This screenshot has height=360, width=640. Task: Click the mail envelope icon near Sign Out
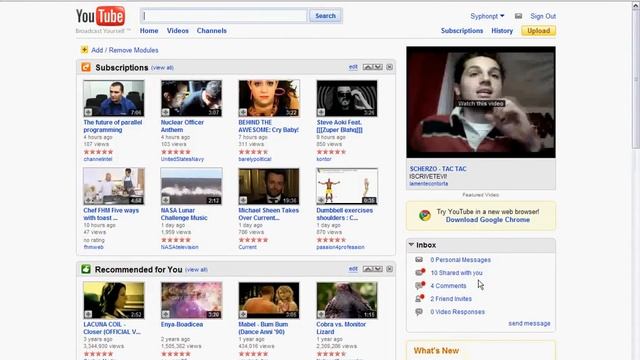pyautogui.click(x=518, y=16)
